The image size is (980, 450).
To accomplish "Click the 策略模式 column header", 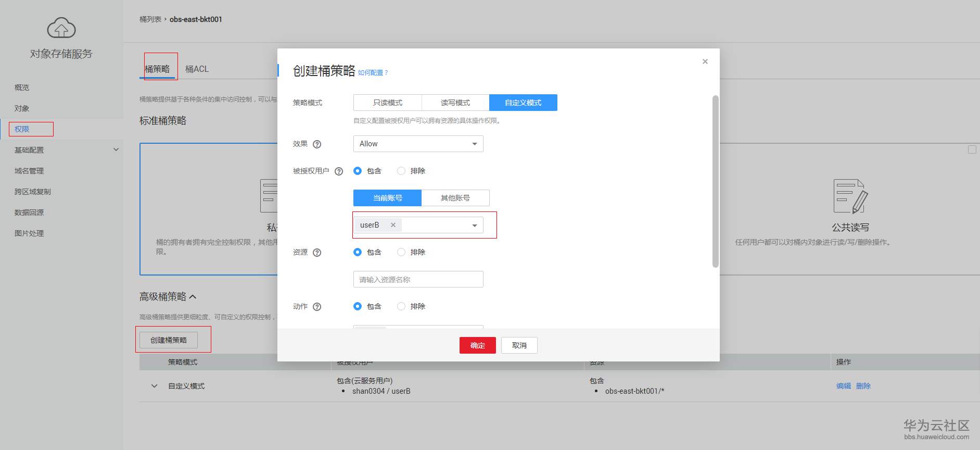I will pyautogui.click(x=183, y=362).
